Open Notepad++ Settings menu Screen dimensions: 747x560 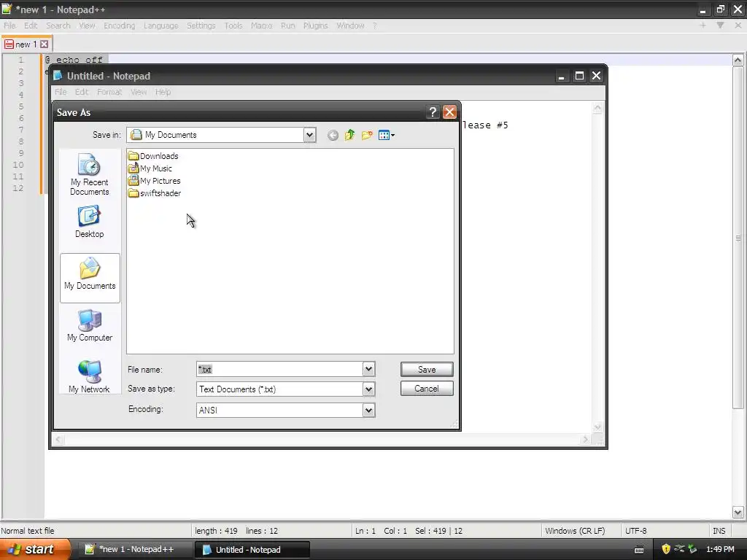click(201, 26)
